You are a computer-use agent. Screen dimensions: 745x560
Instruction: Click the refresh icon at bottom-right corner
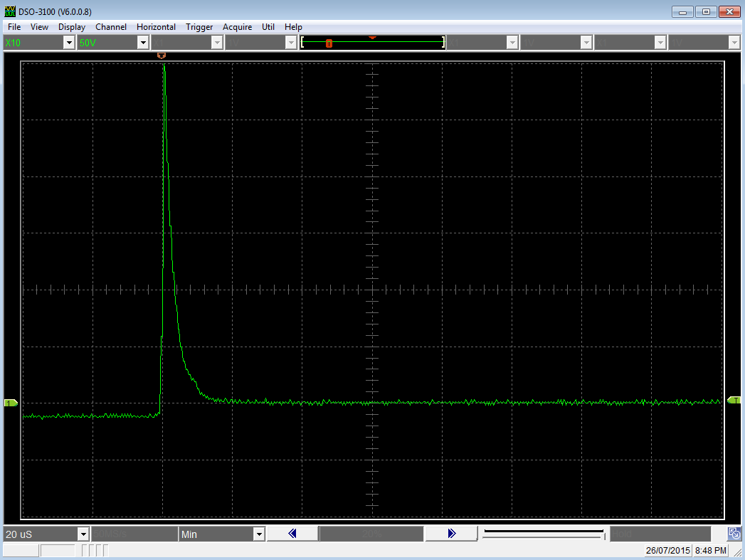click(x=735, y=534)
